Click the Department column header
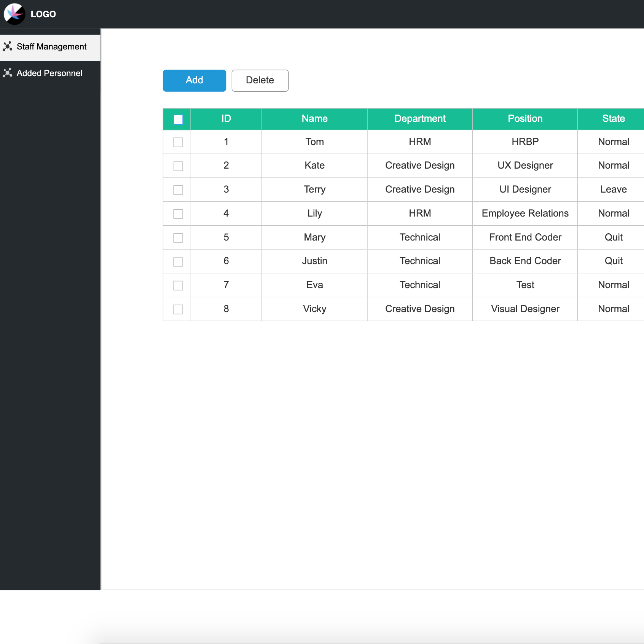The image size is (644, 644). 420,119
